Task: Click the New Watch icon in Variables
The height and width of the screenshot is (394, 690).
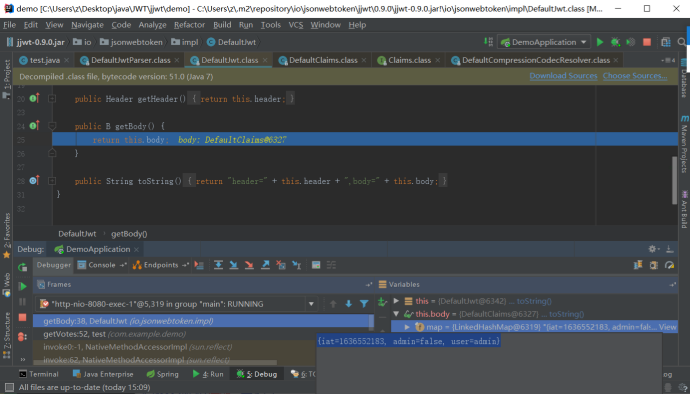Action: 382,302
